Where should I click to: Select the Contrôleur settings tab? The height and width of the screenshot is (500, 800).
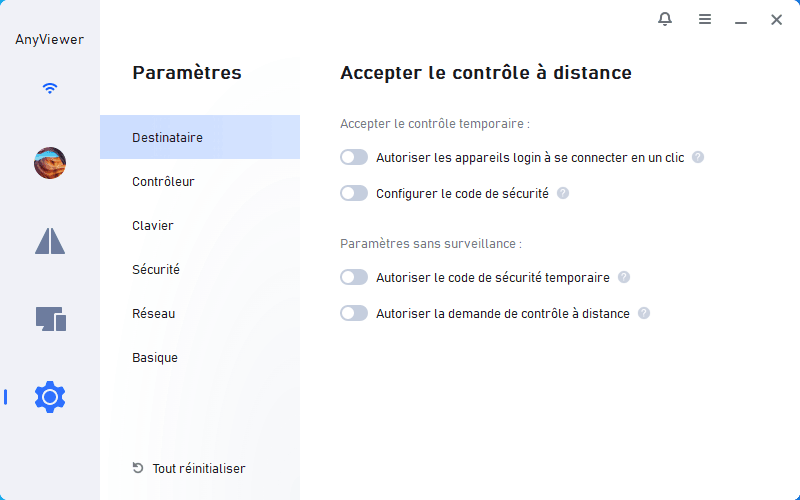163,182
